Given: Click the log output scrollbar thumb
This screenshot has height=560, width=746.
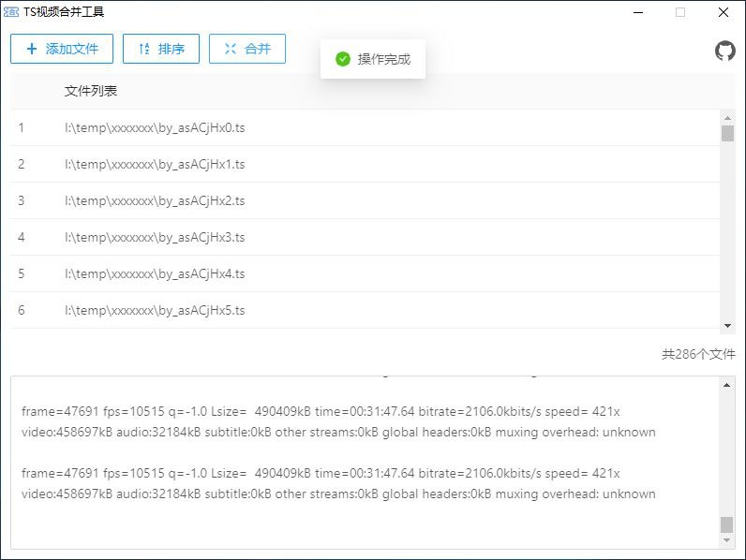Looking at the screenshot, I should point(727,523).
